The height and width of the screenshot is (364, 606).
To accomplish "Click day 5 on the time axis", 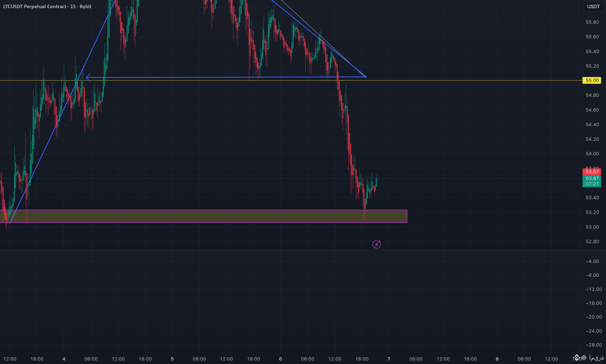I will (172, 359).
